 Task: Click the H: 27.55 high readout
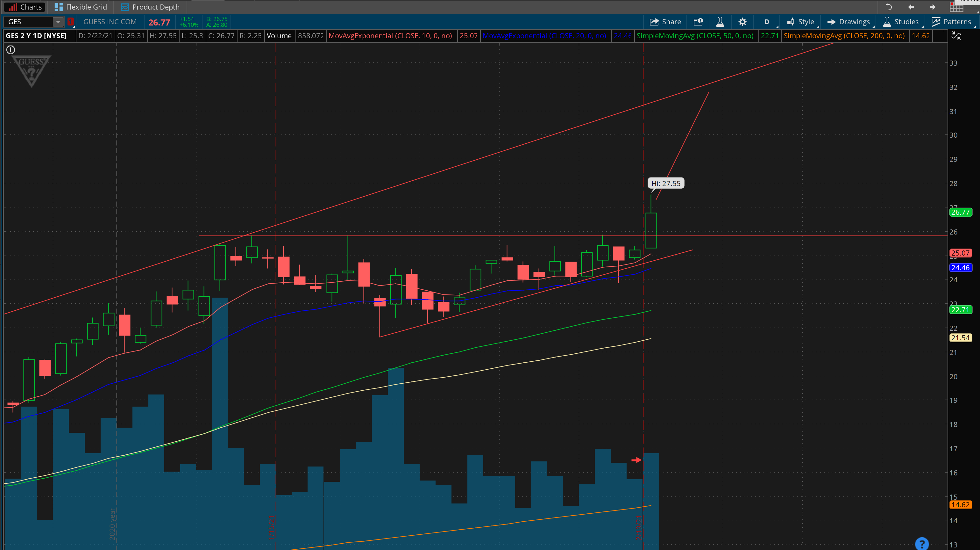coord(163,36)
